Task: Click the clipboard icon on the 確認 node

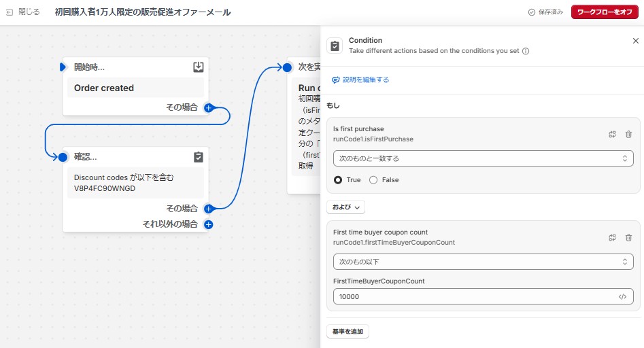Action: [x=199, y=157]
